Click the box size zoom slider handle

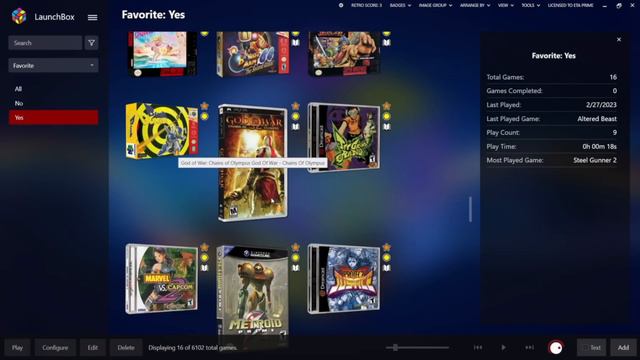[395, 348]
